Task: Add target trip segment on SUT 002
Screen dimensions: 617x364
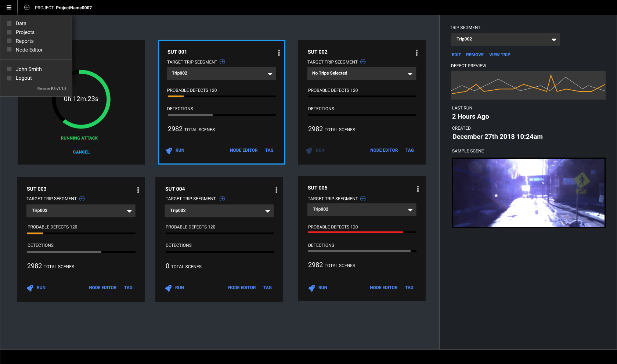Action: pos(363,62)
